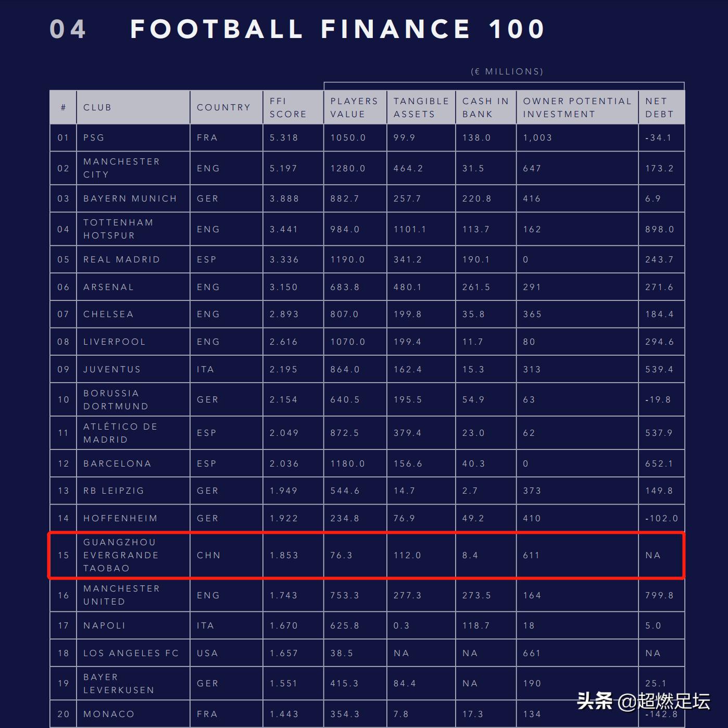
Task: Select Tottenham Hotspur's net debt 898.0
Action: tap(659, 229)
